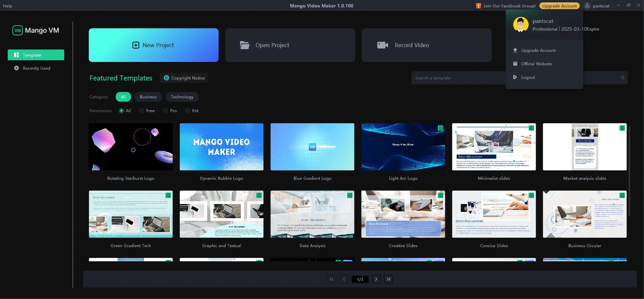Open the Rotating Starburst Logo template
The height and width of the screenshot is (299, 644).
pos(131,147)
